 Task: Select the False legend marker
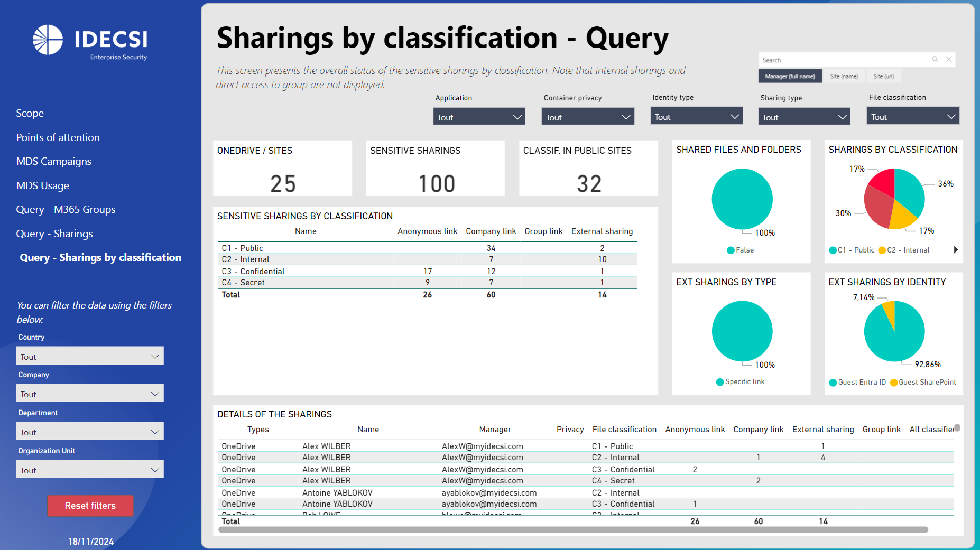731,250
